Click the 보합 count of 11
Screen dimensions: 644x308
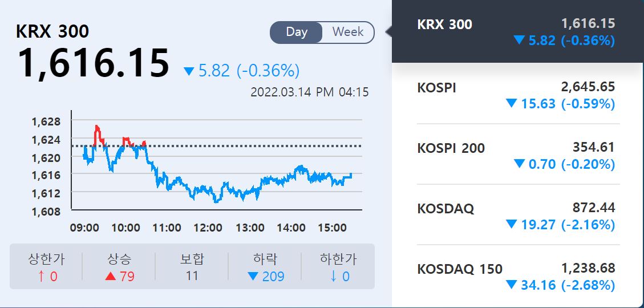pos(192,276)
